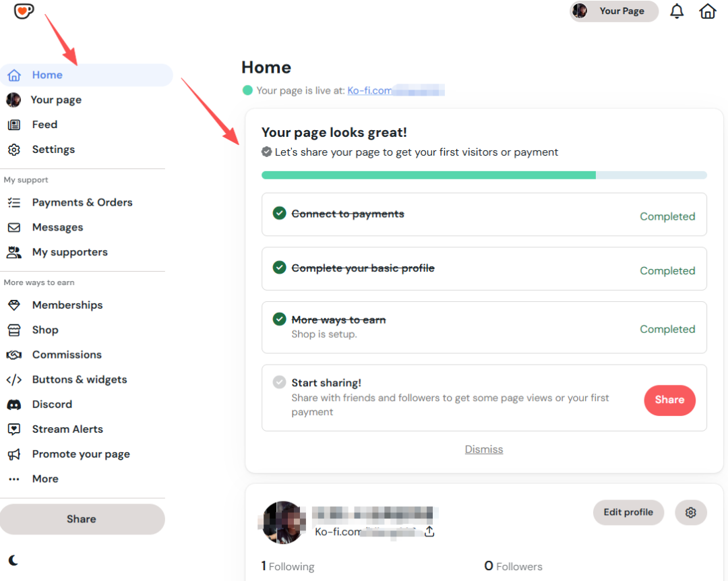This screenshot has width=728, height=581.
Task: Open notifications bell icon
Action: click(x=677, y=11)
